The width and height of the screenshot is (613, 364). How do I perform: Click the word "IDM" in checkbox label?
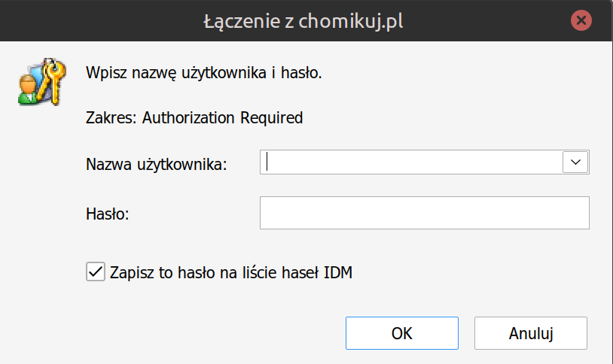[338, 272]
